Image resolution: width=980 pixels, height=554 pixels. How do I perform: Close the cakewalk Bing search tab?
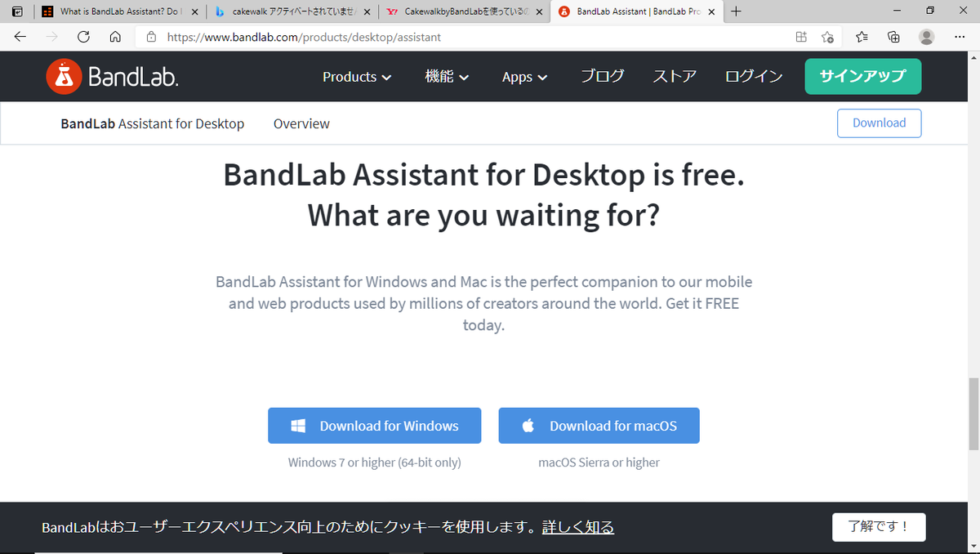(367, 11)
